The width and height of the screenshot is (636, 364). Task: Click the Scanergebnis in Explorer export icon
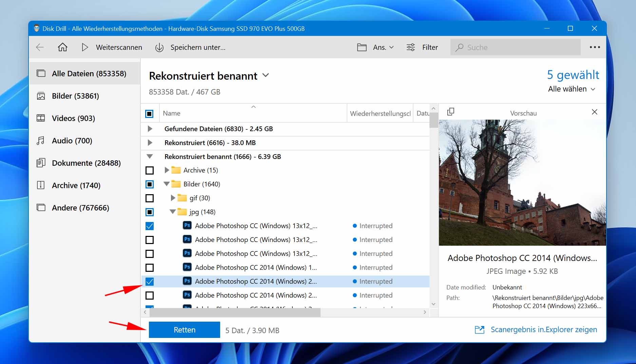click(x=479, y=329)
